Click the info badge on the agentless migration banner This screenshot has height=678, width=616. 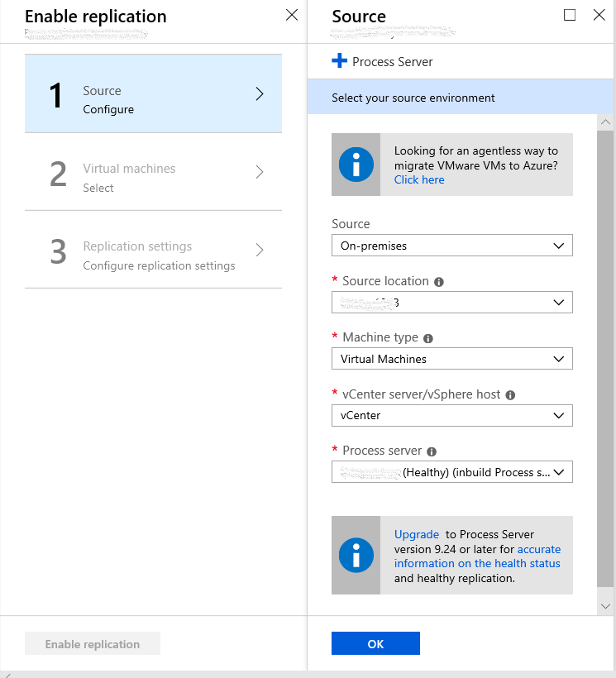[x=356, y=165]
